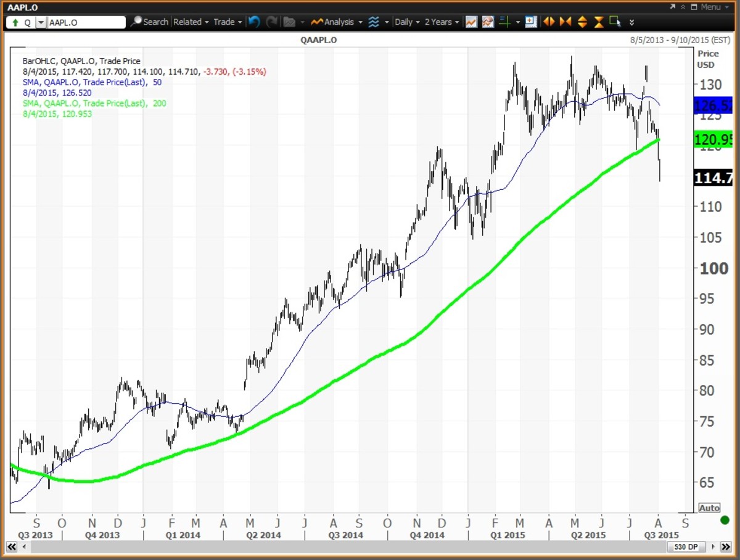
Task: Click the Q1 2015 quarter label
Action: click(x=508, y=535)
